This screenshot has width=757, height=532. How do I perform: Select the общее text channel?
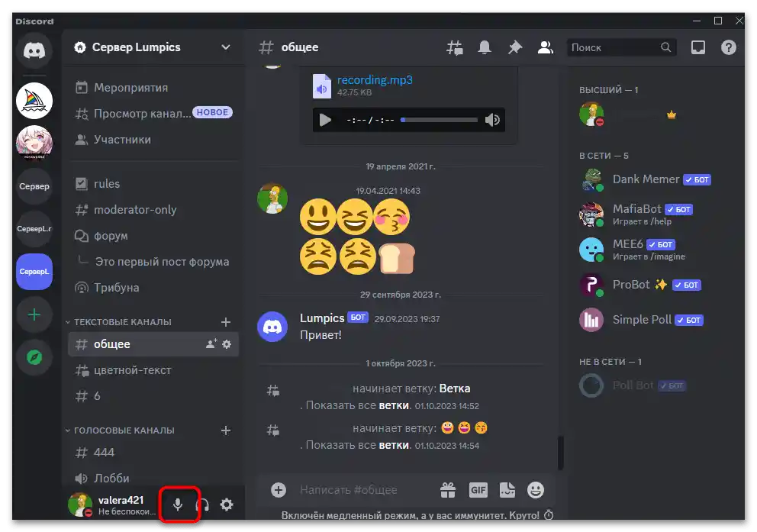click(153, 344)
